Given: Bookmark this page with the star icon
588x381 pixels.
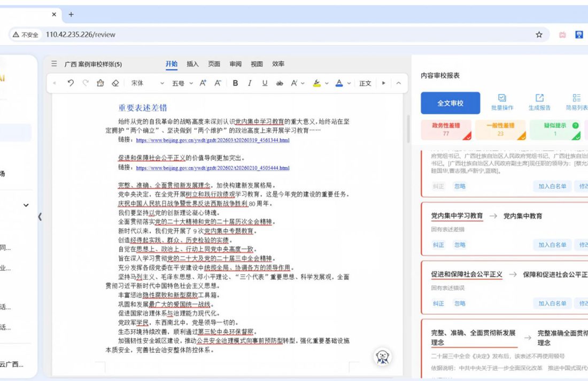Looking at the screenshot, I should pos(539,35).
